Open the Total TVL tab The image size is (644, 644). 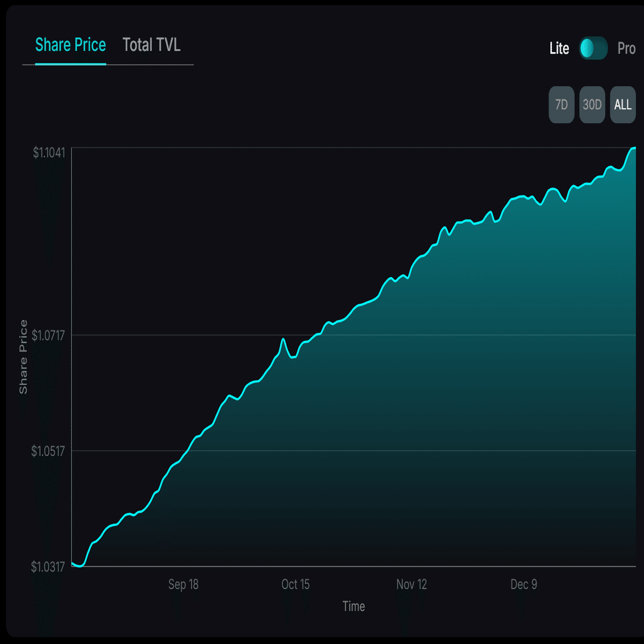click(x=152, y=45)
